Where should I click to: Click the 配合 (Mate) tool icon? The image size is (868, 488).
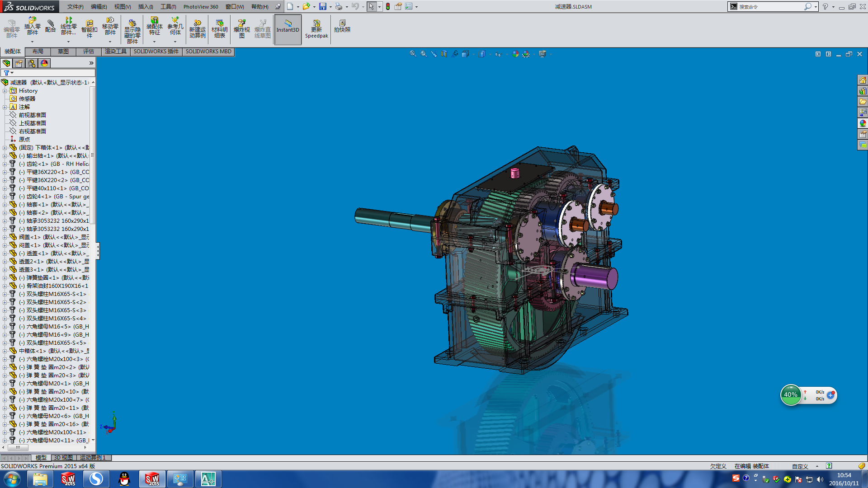[x=50, y=26]
